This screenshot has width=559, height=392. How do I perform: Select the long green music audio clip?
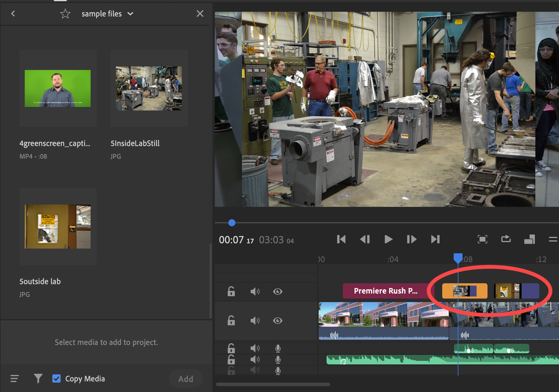tap(442, 359)
